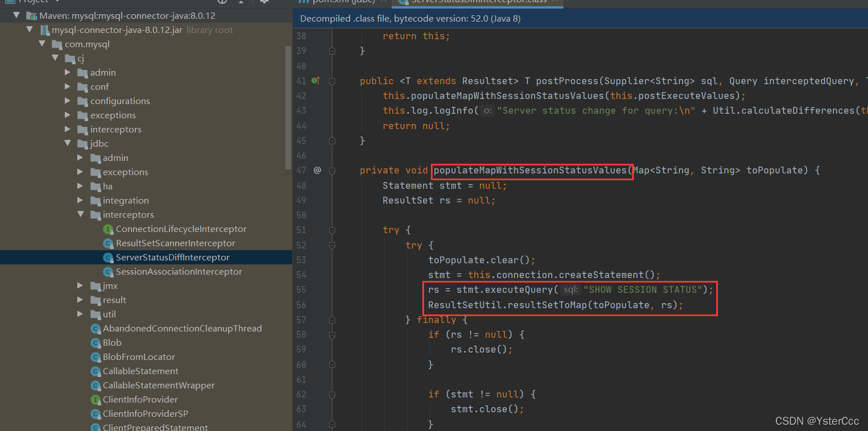Image resolution: width=868 pixels, height=431 pixels.
Task: Click the CSDN @YsterCcc watermark text
Action: pos(817,421)
